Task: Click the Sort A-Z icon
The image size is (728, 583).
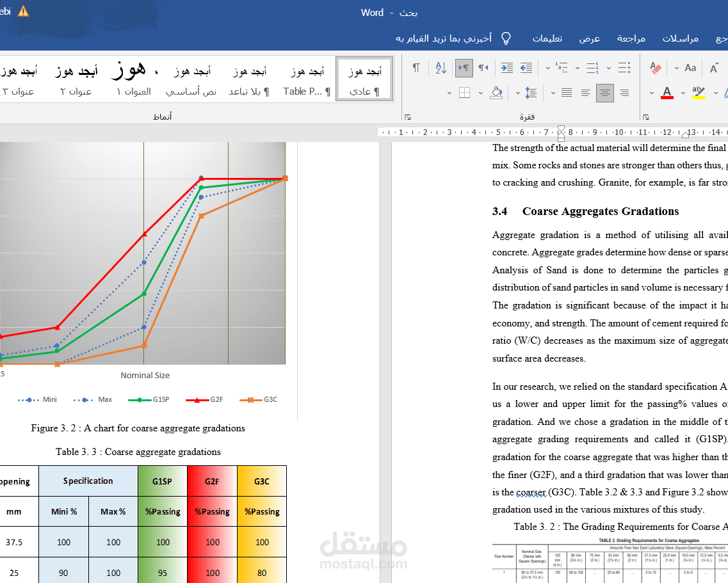Action: click(441, 68)
